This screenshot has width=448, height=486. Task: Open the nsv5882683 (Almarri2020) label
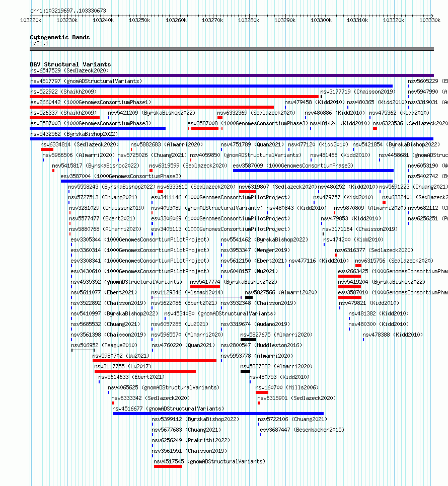pos(167,144)
